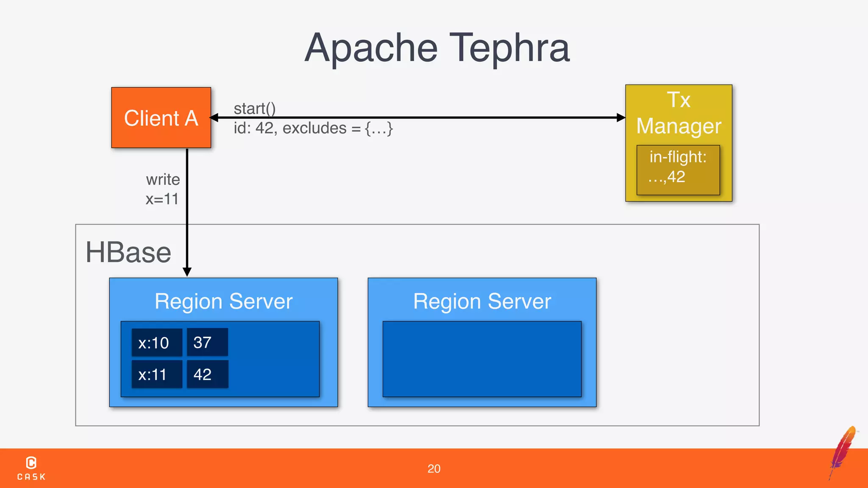Click 'id: 42, excludes = {…}' text

click(x=313, y=128)
